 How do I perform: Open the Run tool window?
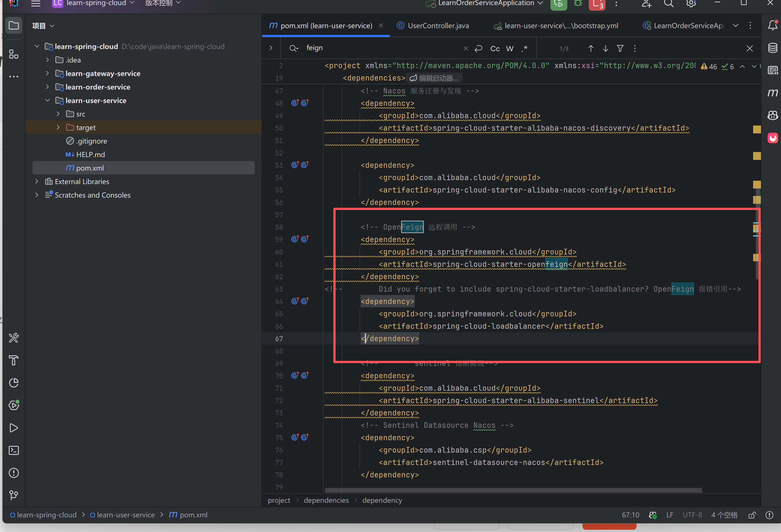pos(14,428)
